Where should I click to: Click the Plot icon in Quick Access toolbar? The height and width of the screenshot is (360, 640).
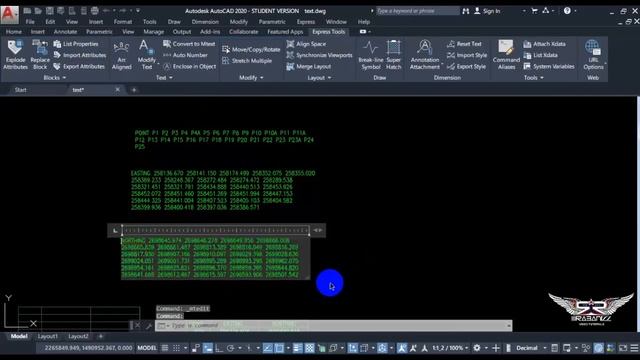tap(94, 11)
